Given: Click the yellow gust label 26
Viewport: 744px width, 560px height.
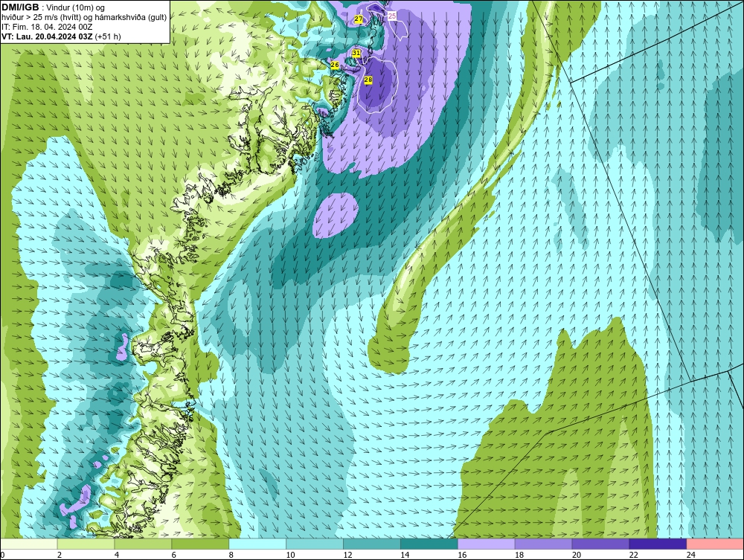Looking at the screenshot, I should (x=335, y=65).
